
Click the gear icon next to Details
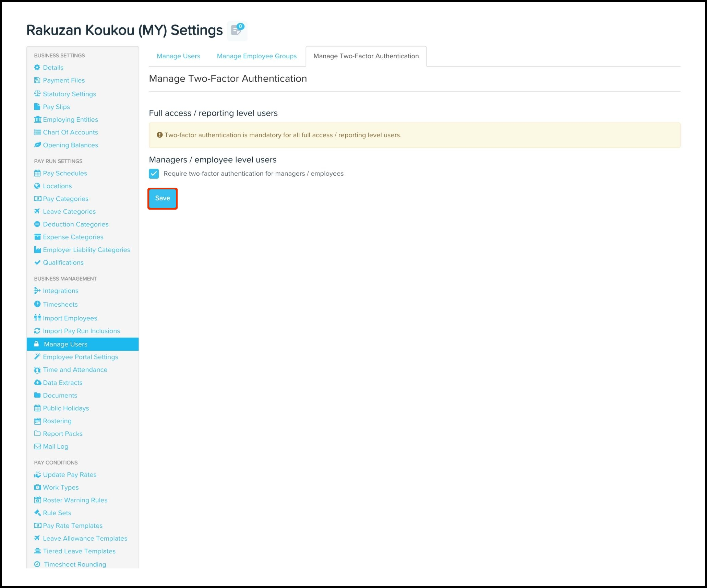coord(37,68)
